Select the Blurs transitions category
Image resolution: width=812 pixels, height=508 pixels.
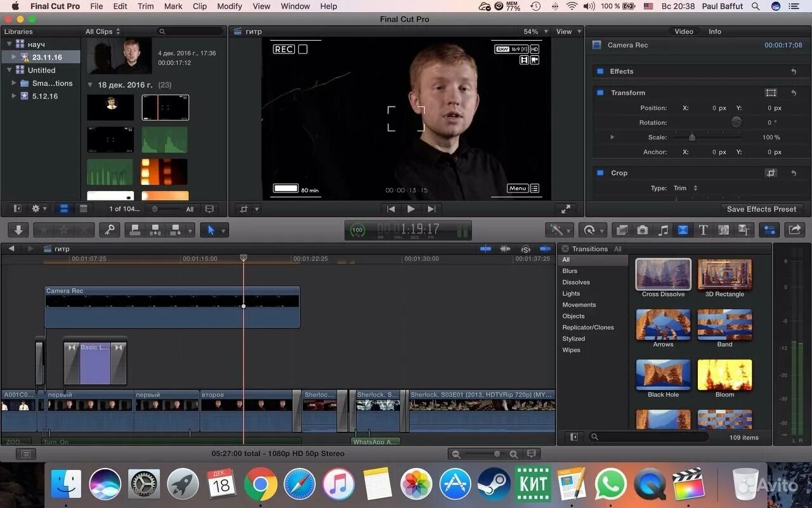(x=570, y=271)
